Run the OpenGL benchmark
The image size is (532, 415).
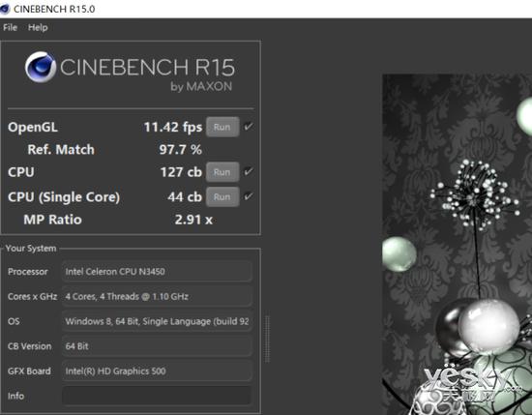click(x=222, y=127)
